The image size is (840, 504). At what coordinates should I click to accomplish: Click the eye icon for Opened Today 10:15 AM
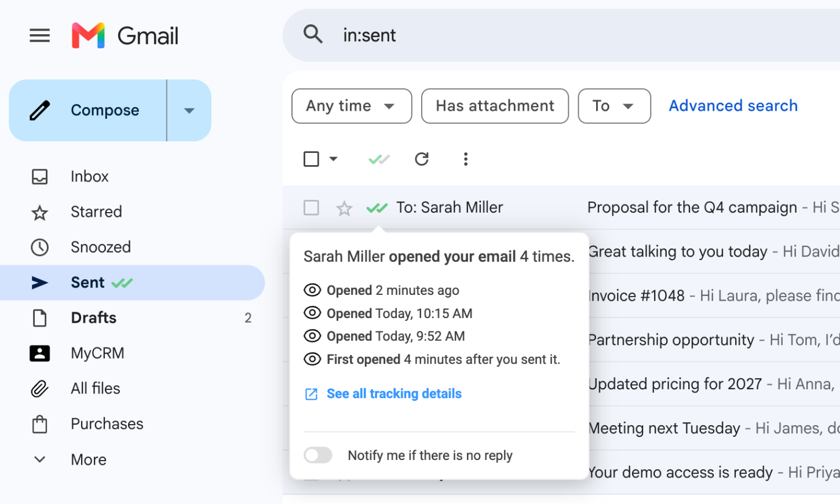pyautogui.click(x=312, y=313)
